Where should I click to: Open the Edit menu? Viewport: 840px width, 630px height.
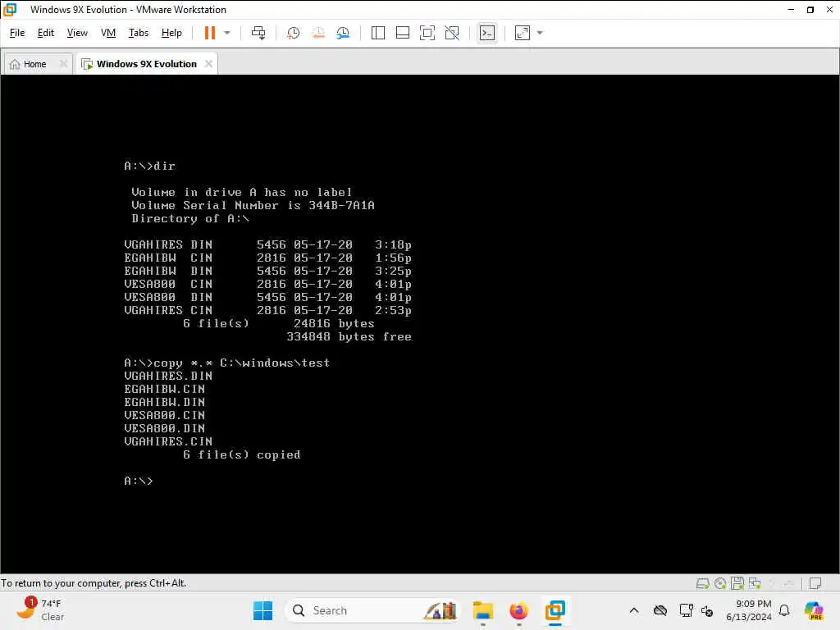(46, 33)
